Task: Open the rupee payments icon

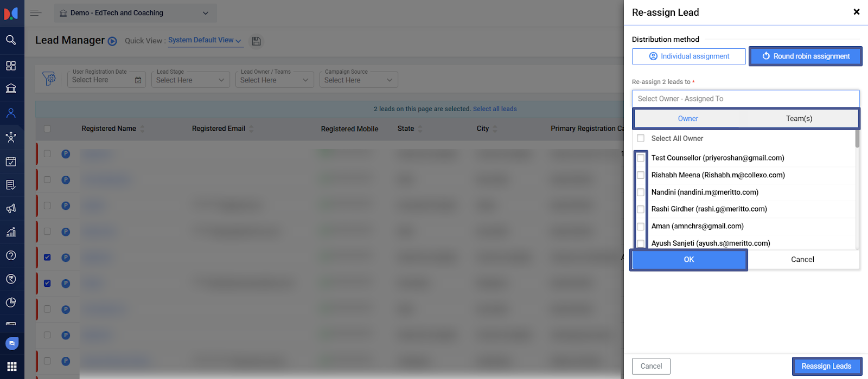Action: (11, 279)
